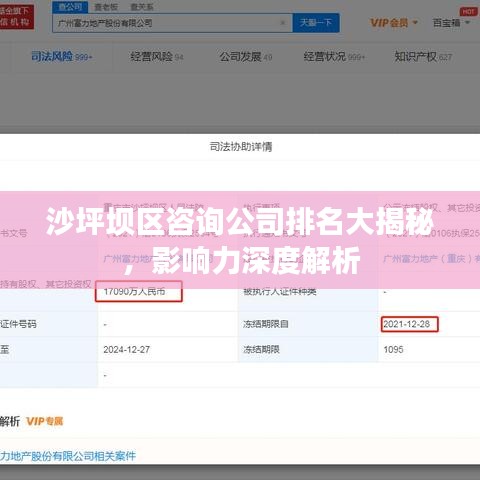
Task: Expand the 百宝箱 dropdown menu
Action: [x=467, y=23]
